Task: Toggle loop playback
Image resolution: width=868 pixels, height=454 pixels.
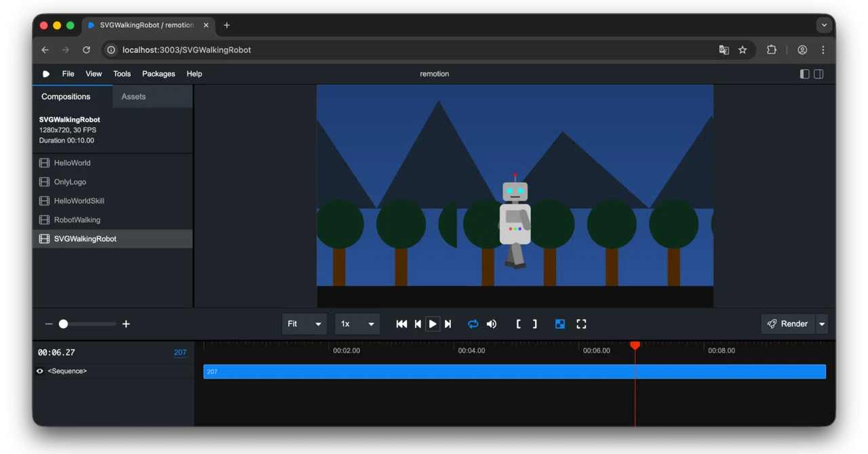Action: pyautogui.click(x=473, y=324)
